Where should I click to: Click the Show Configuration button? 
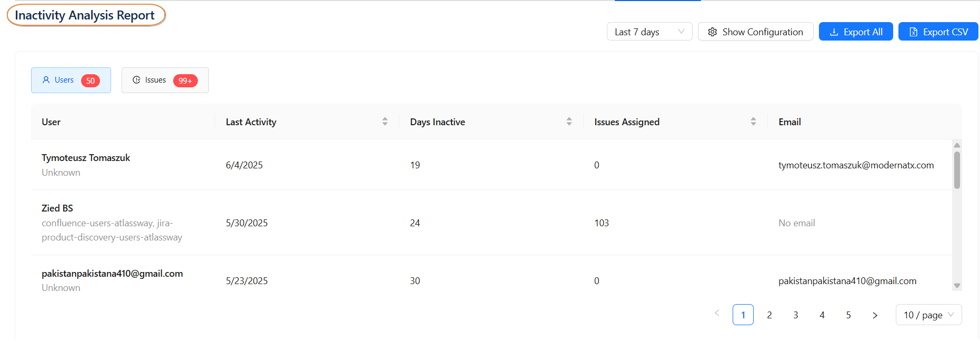(x=755, y=32)
